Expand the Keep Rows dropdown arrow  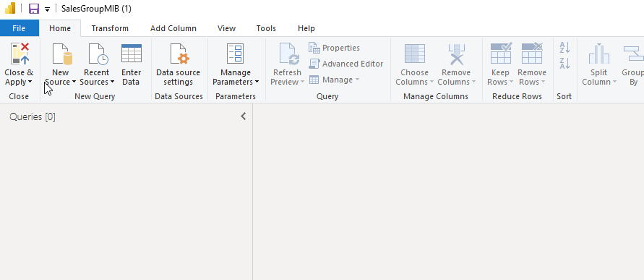(511, 82)
